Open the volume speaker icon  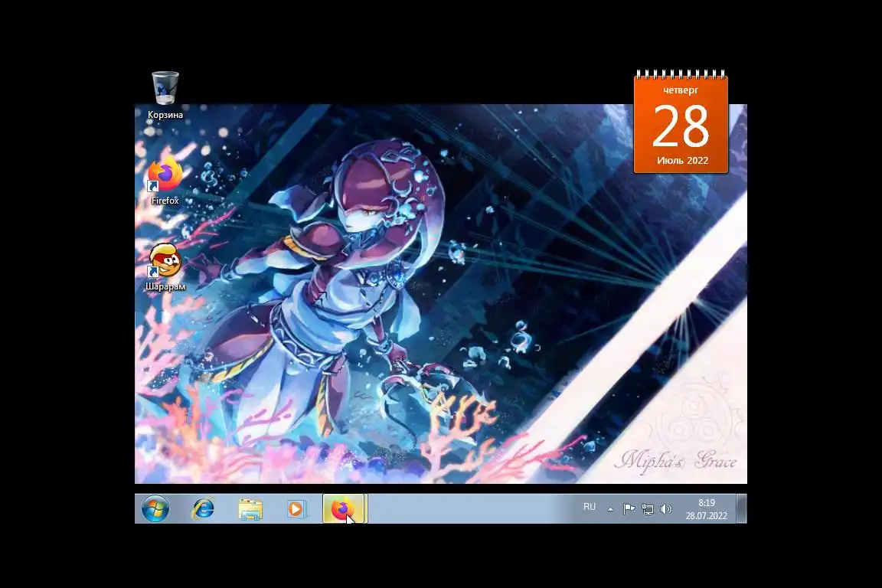click(x=666, y=509)
